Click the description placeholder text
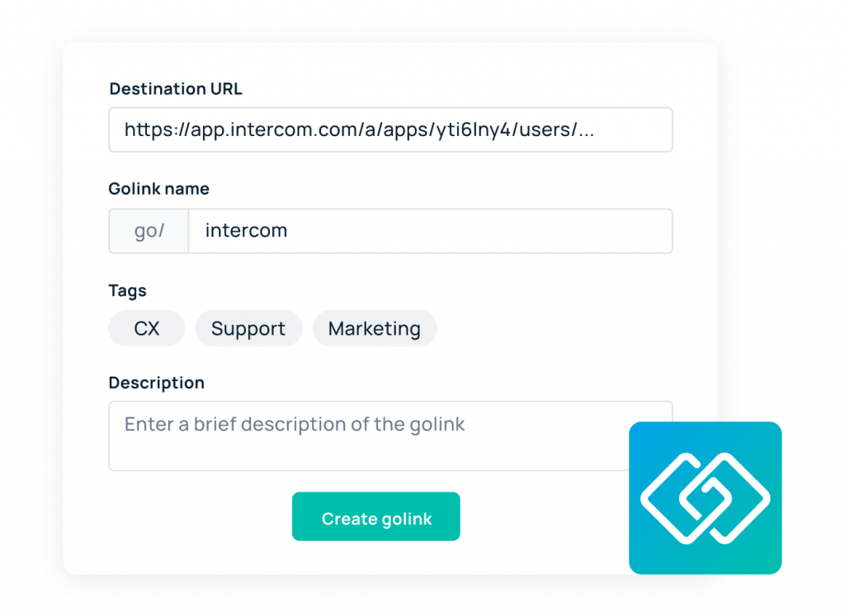The width and height of the screenshot is (845, 616). pyautogui.click(x=295, y=425)
